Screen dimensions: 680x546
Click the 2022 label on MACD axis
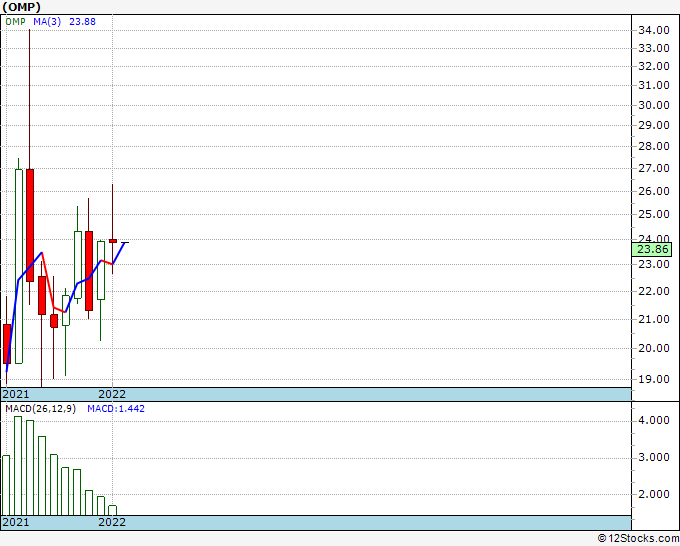(x=112, y=522)
